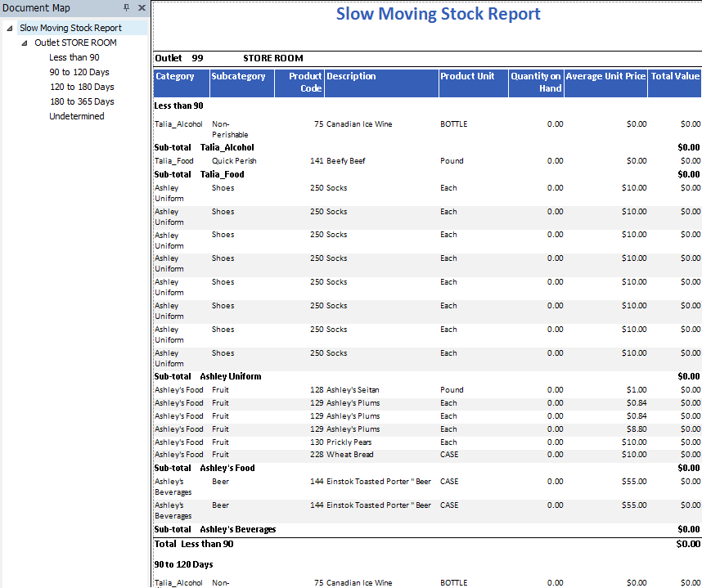Click the Quantity on Hand header
This screenshot has width=702, height=588.
coord(536,82)
